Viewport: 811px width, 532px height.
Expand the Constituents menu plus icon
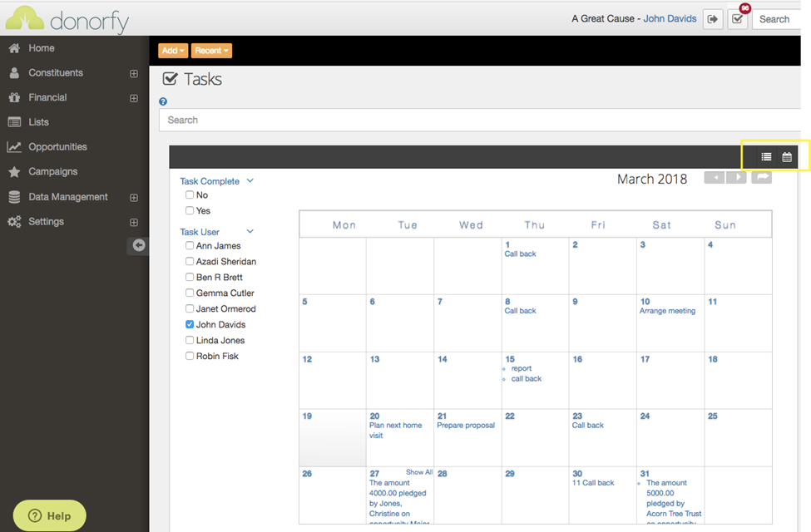[134, 73]
